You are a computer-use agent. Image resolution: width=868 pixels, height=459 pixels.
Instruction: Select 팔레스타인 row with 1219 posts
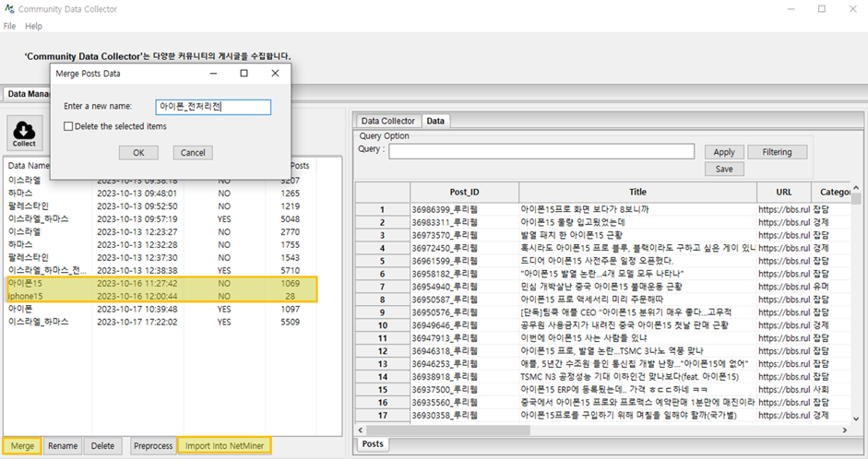(161, 206)
